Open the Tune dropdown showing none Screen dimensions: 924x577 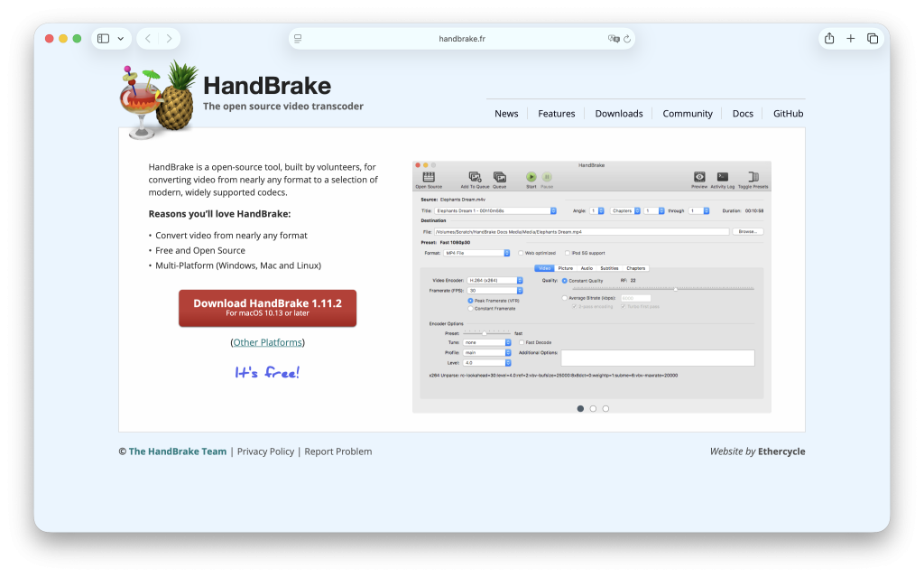coord(486,342)
